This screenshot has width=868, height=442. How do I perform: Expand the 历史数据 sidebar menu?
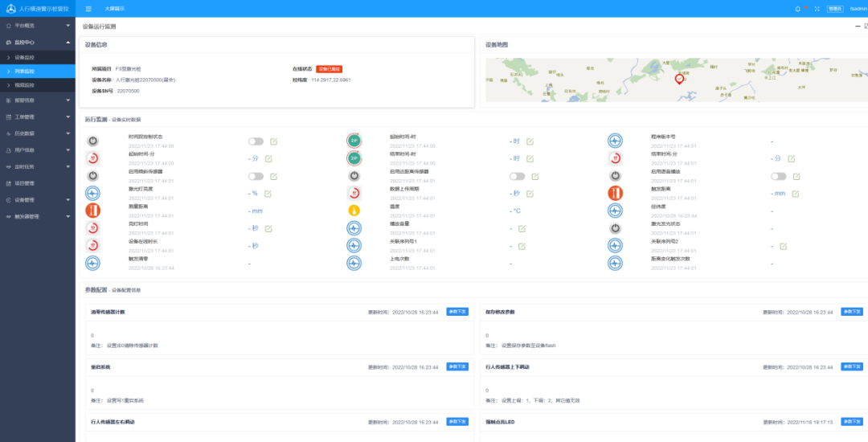pyautogui.click(x=37, y=133)
